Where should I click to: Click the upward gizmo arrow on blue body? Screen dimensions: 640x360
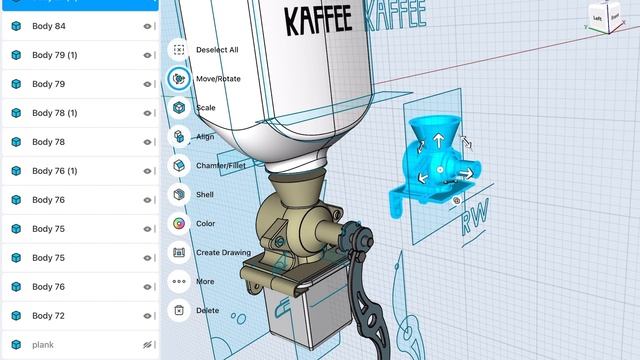click(439, 141)
